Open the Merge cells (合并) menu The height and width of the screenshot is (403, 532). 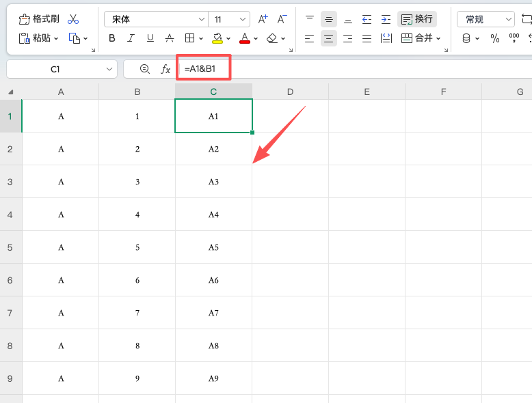tap(421, 38)
